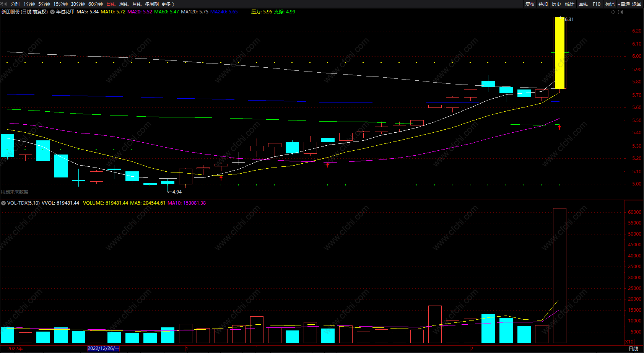Click the 4.94 low price label

(x=177, y=192)
